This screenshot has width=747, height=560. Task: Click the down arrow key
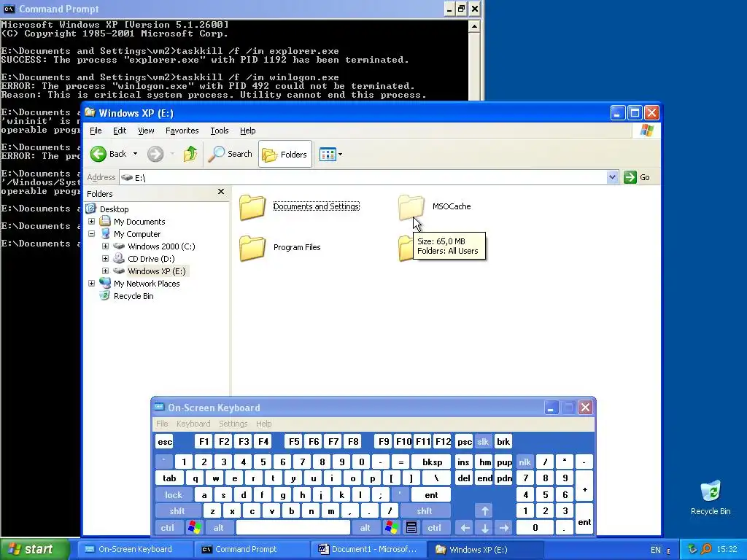tap(484, 528)
